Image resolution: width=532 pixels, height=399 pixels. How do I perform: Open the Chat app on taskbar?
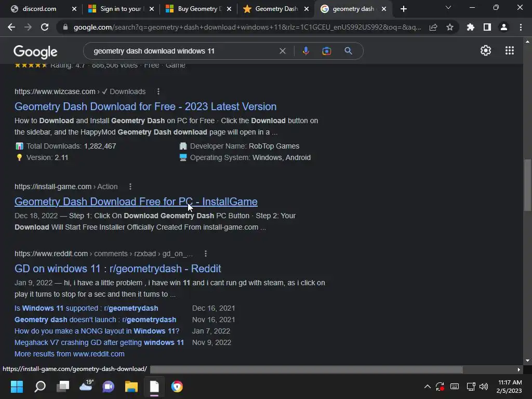coord(109,387)
